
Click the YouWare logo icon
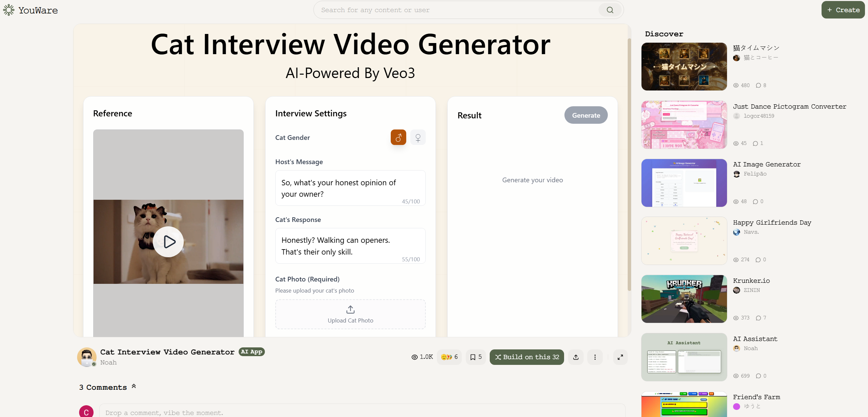click(x=9, y=10)
